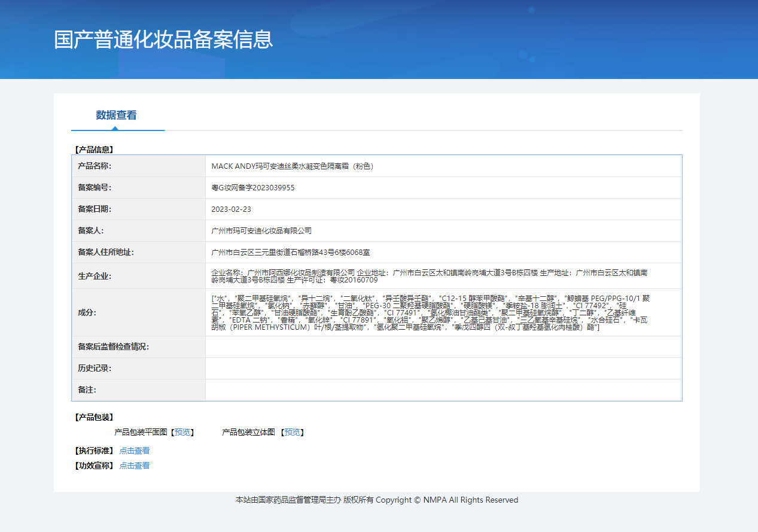Click the 【产品包装】 section heading
Image resolution: width=758 pixels, height=532 pixels.
(94, 417)
